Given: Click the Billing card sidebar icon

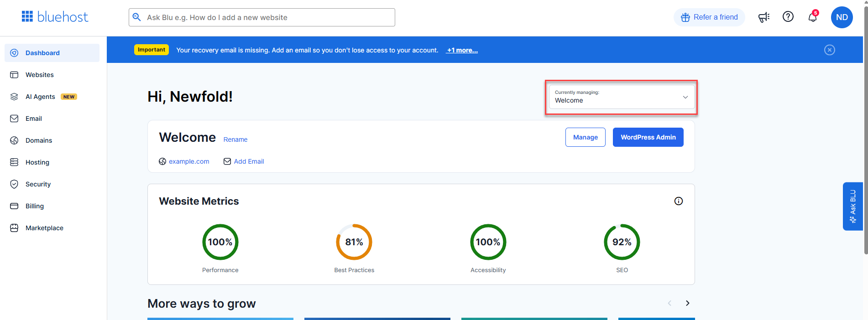Looking at the screenshot, I should pos(14,206).
